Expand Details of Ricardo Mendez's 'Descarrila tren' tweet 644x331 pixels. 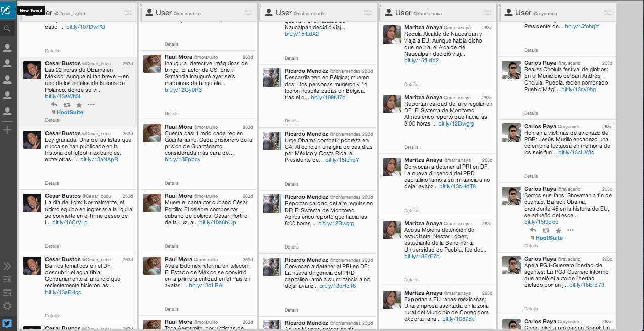pyautogui.click(x=291, y=121)
